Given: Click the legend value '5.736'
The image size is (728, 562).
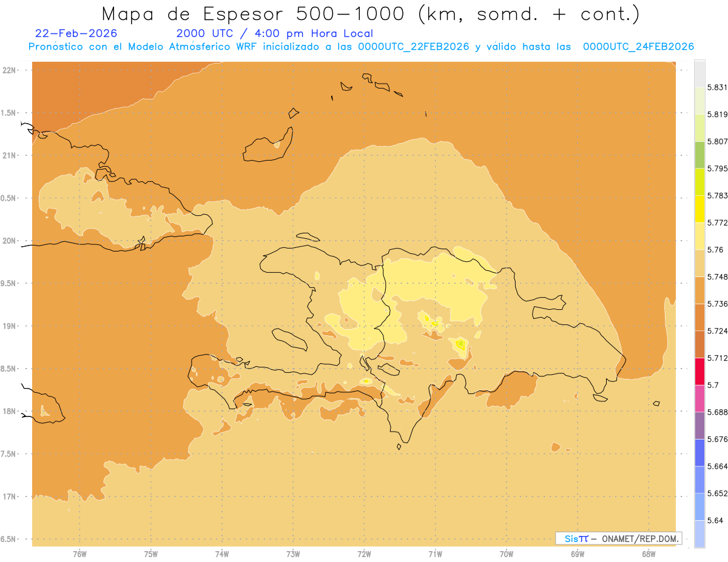Looking at the screenshot, I should [717, 304].
